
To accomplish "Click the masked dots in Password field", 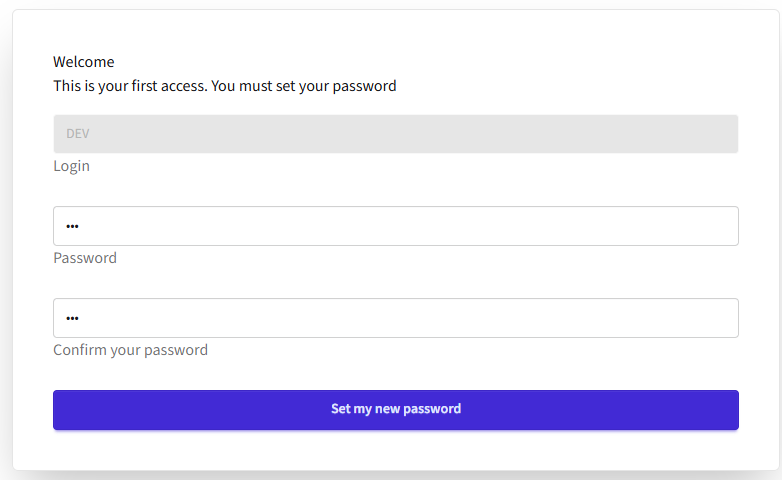I will click(72, 226).
